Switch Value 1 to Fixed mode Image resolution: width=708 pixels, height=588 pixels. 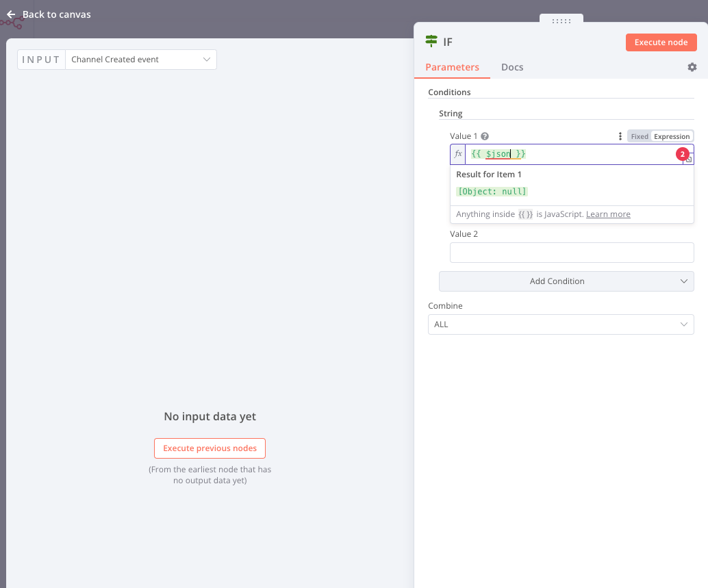(x=640, y=136)
